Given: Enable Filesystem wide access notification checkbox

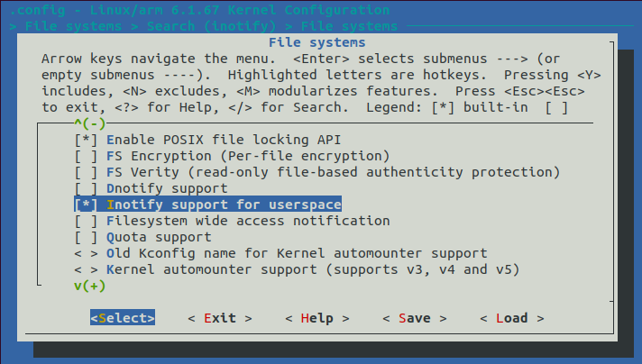Looking at the screenshot, I should [86, 222].
